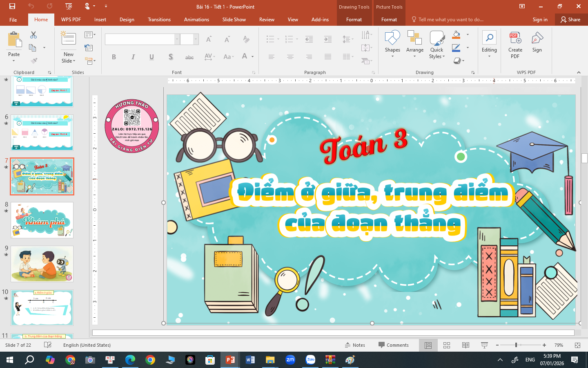Open PowerPoint from the Windows taskbar
Screen dimensions: 588x368
click(230, 360)
